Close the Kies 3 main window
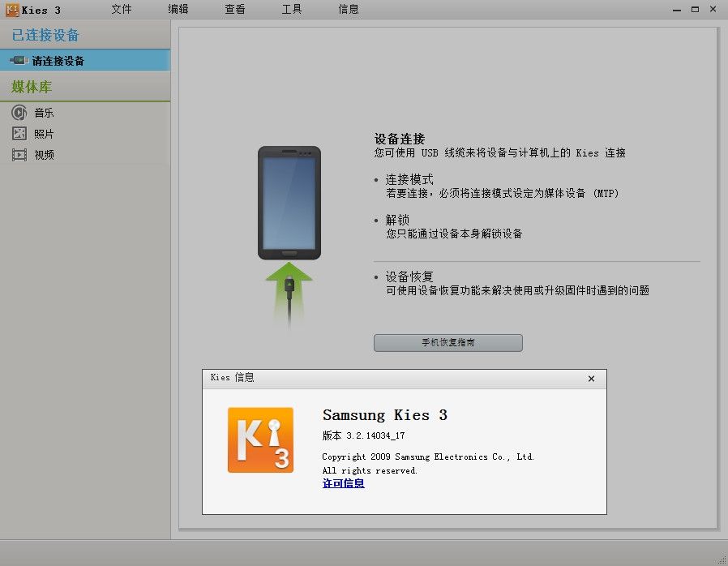Image resolution: width=728 pixels, height=566 pixels. tap(713, 9)
